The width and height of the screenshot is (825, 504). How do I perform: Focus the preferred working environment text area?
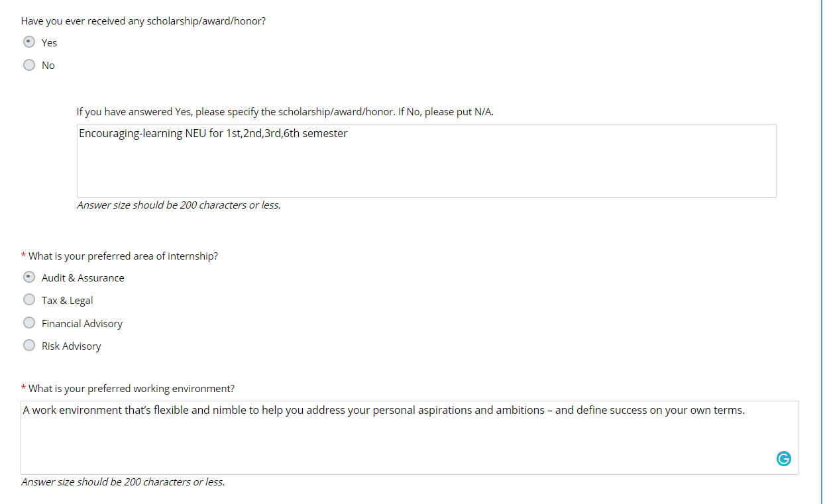tap(410, 438)
